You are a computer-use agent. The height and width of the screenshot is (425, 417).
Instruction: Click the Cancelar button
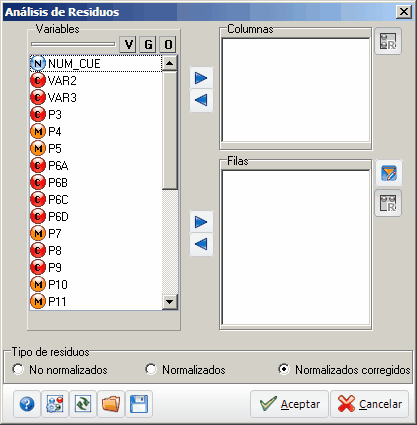click(x=370, y=404)
